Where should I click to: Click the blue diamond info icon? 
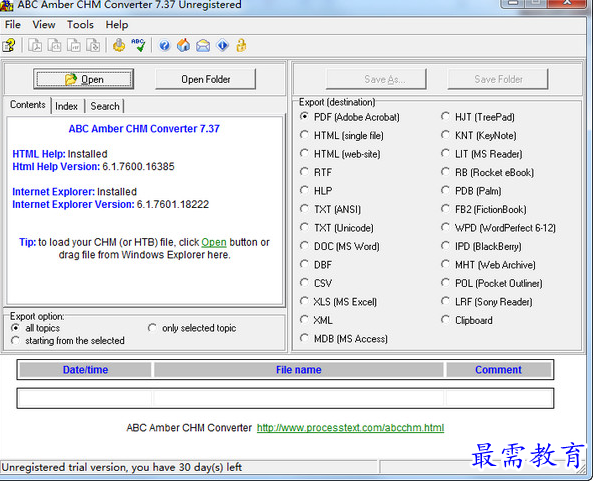click(222, 45)
